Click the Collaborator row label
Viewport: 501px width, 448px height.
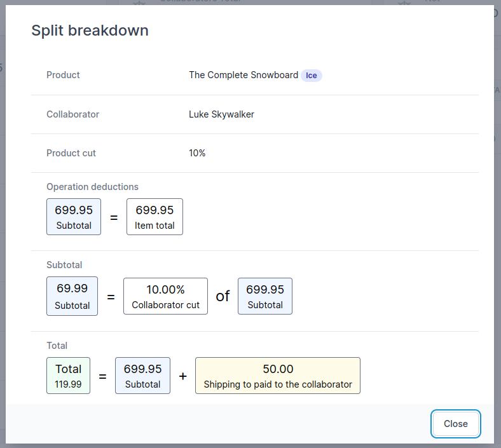tap(72, 114)
